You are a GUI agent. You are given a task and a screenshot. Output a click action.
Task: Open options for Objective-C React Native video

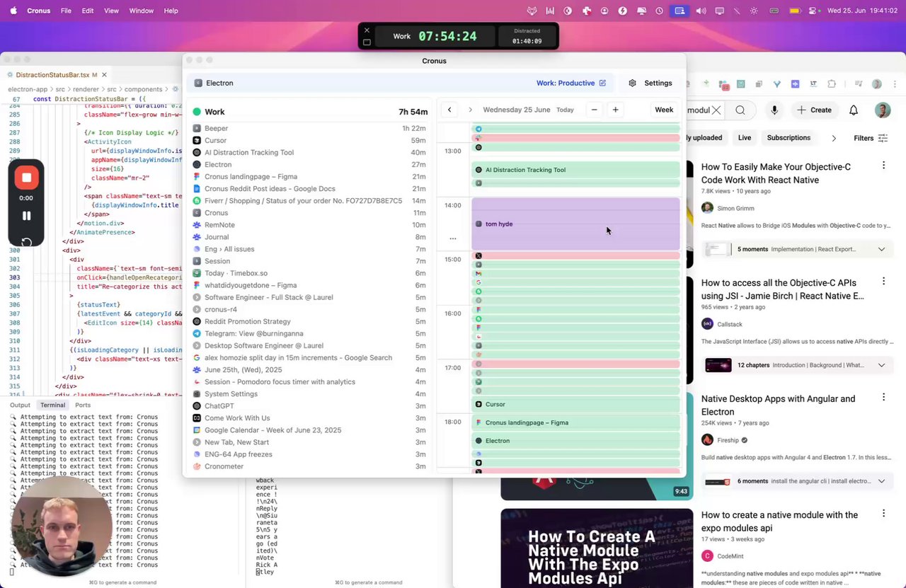[x=883, y=166]
